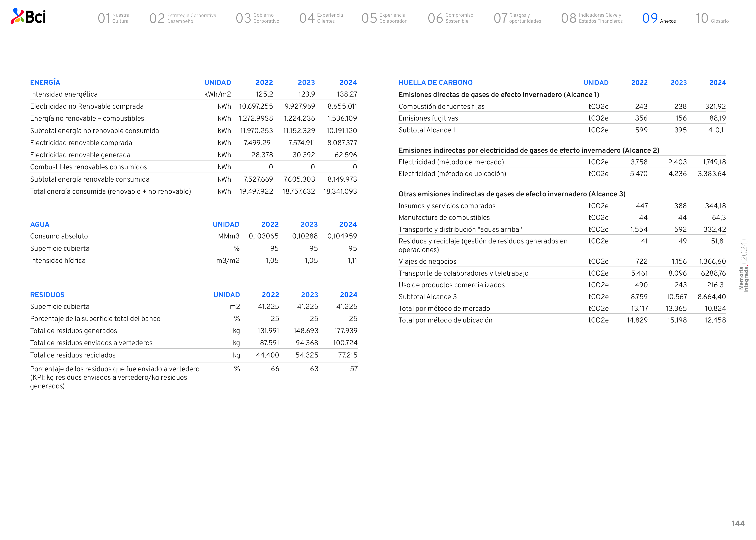
Task: Click the AGUA table heading
Action: [40, 224]
